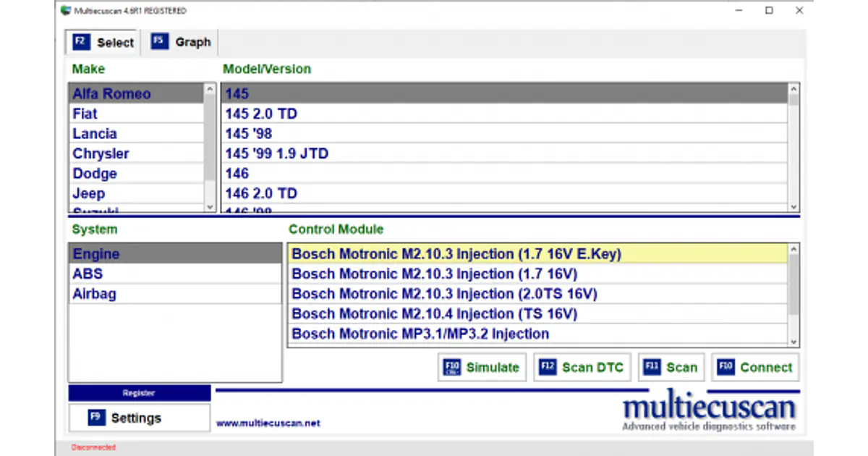The height and width of the screenshot is (456, 868).
Task: Click Make list scroll down arrow
Action: point(210,206)
